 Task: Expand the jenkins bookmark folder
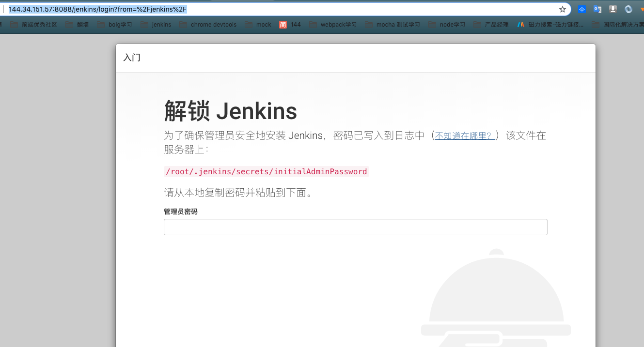tap(162, 24)
